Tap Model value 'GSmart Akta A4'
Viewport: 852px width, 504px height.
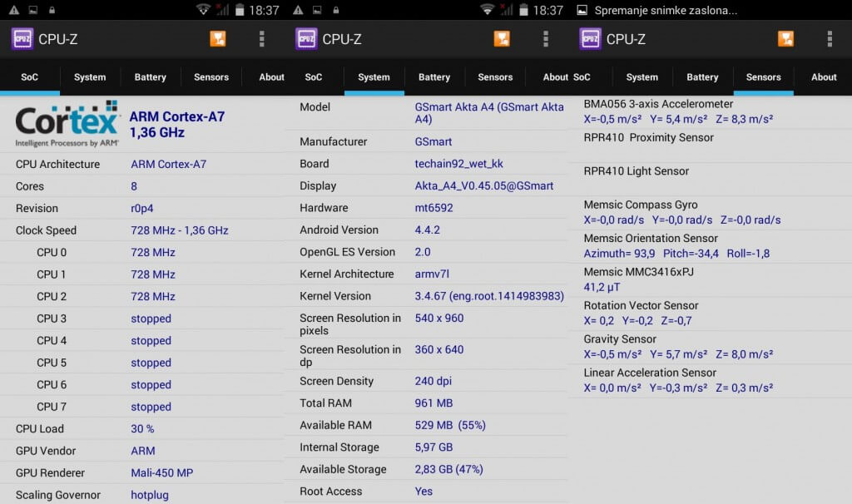pos(489,113)
